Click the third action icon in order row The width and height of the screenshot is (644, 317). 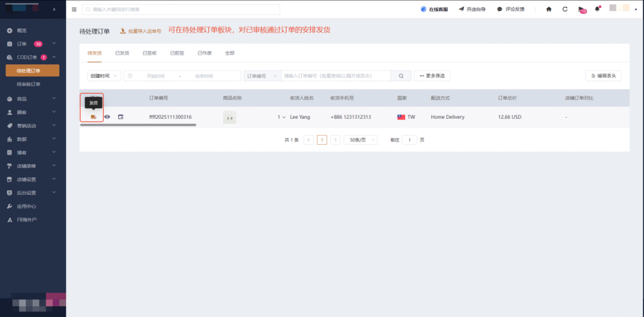point(121,117)
